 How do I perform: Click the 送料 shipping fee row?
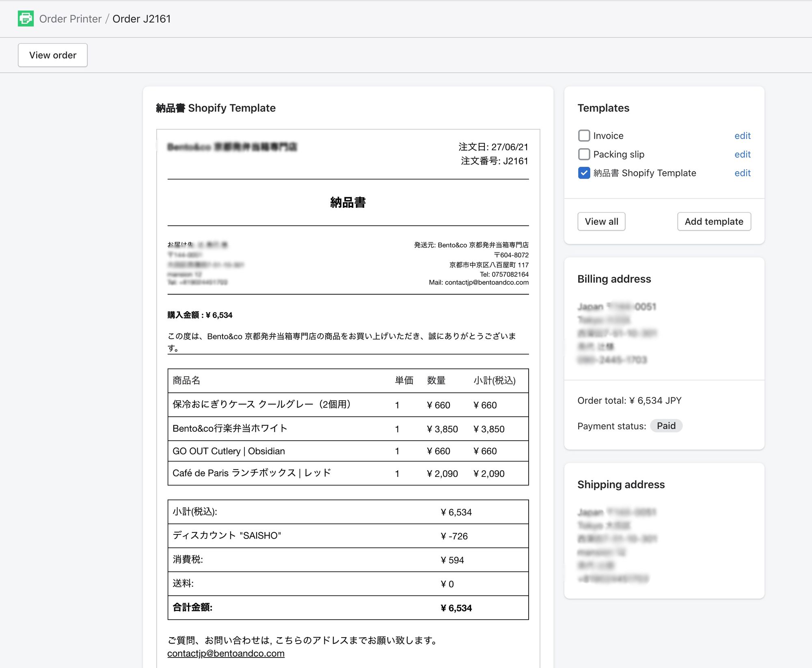(x=348, y=584)
